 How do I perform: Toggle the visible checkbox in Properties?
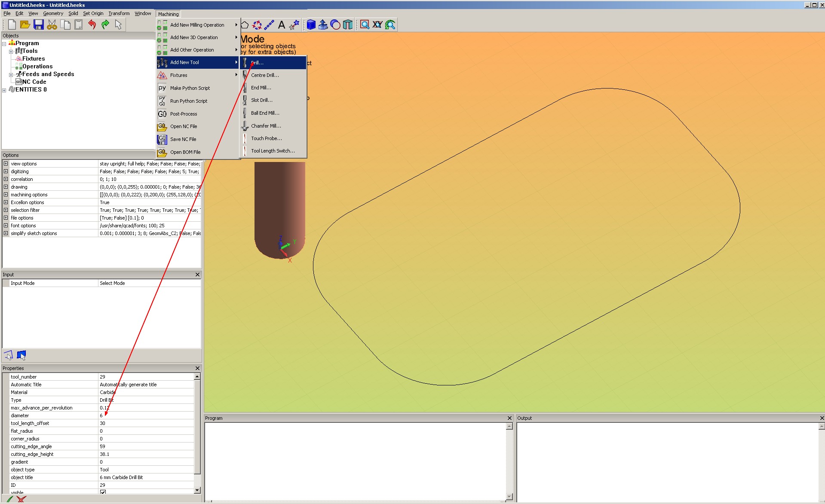103,492
